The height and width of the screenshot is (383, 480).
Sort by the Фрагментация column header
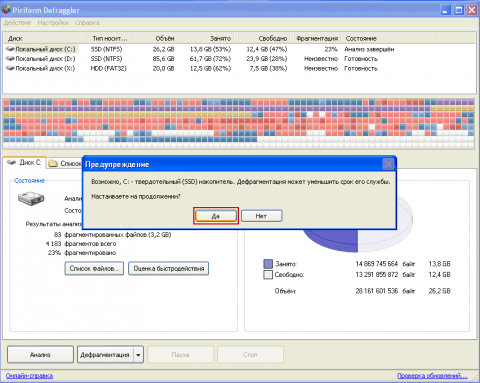pyautogui.click(x=317, y=38)
